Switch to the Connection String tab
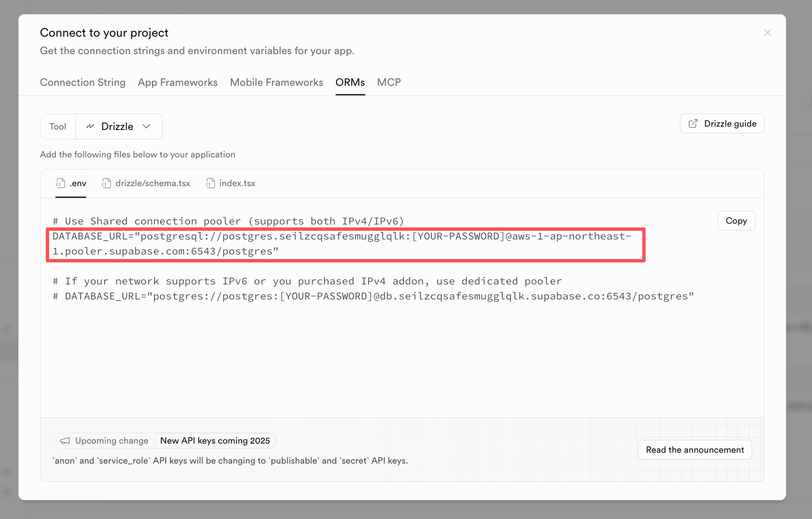 82,82
